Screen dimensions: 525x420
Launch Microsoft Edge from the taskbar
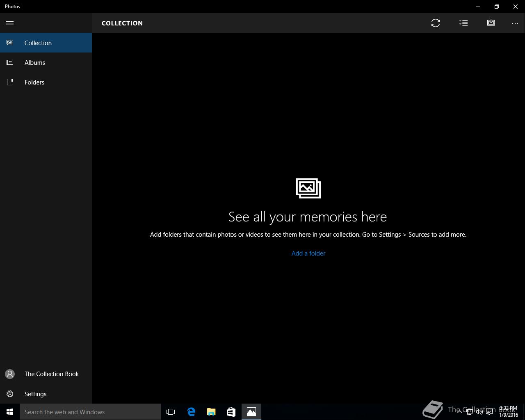click(x=191, y=412)
